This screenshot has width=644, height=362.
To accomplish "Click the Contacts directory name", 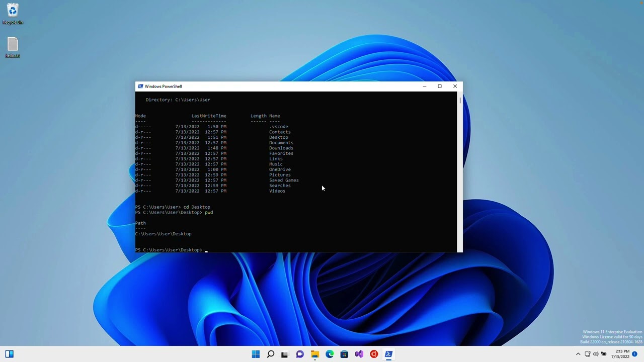I will [x=280, y=132].
